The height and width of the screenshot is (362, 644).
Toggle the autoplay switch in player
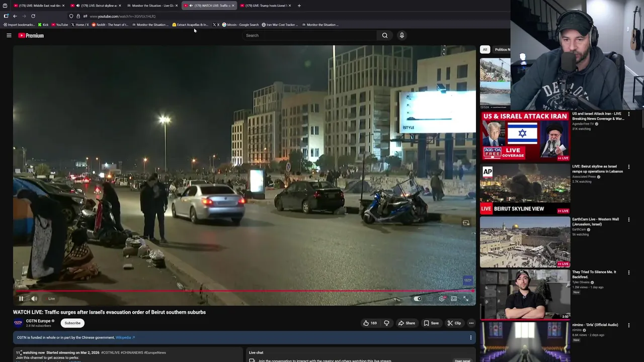tap(418, 299)
